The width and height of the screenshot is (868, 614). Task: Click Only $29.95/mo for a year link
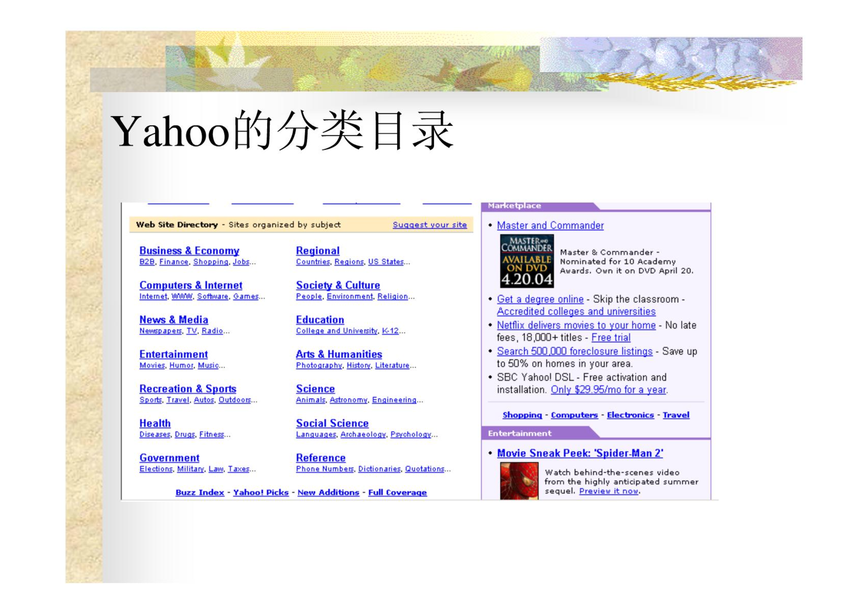click(x=609, y=390)
